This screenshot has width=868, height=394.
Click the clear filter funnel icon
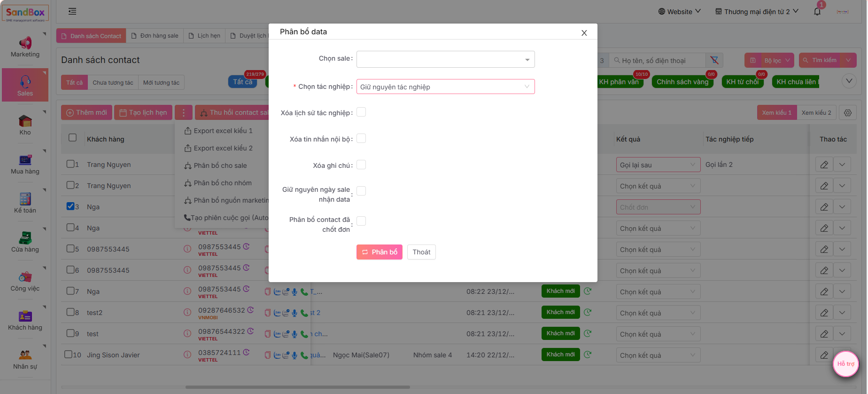coord(714,60)
